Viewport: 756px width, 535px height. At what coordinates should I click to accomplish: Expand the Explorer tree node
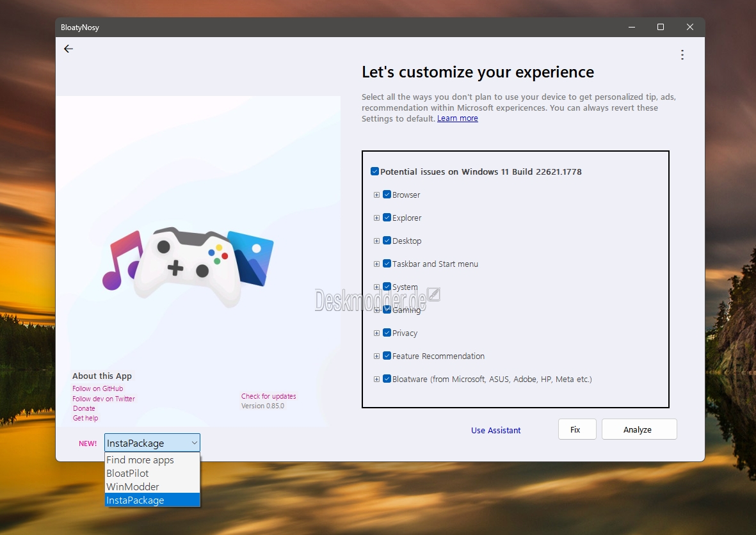376,218
